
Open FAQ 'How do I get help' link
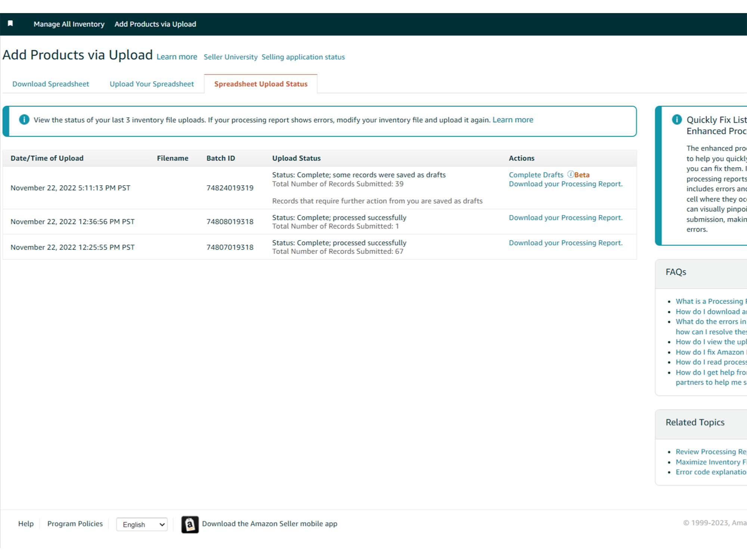click(x=711, y=377)
